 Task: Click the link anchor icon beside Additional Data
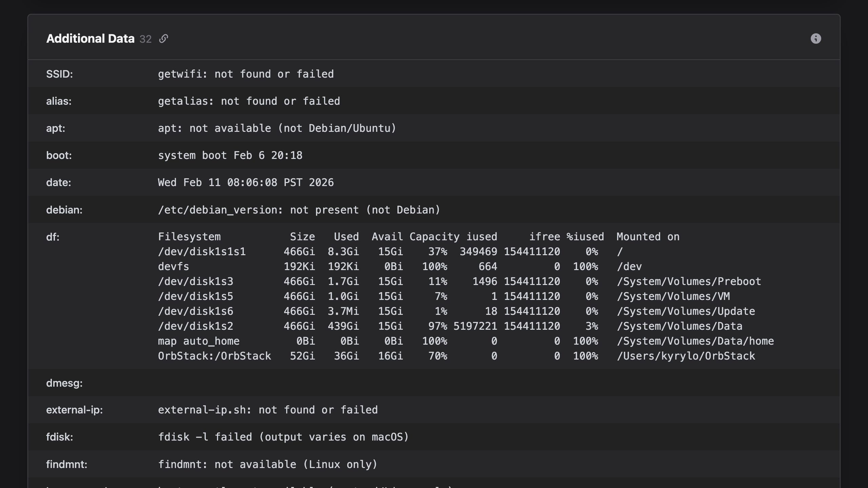164,39
